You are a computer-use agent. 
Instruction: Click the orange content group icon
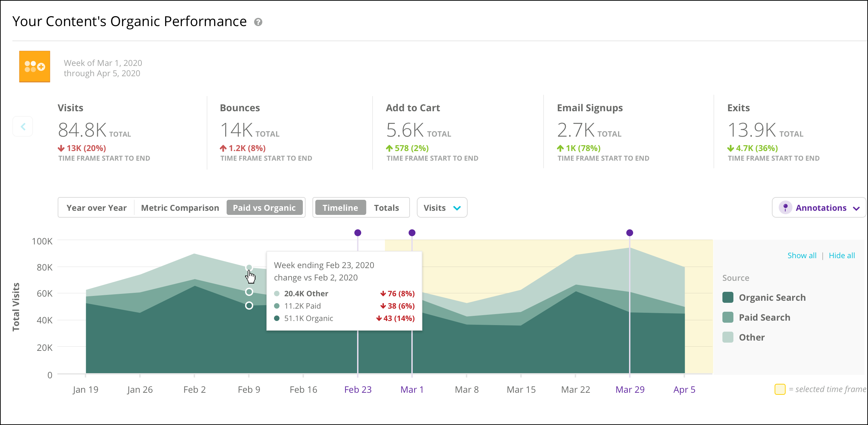pyautogui.click(x=35, y=67)
